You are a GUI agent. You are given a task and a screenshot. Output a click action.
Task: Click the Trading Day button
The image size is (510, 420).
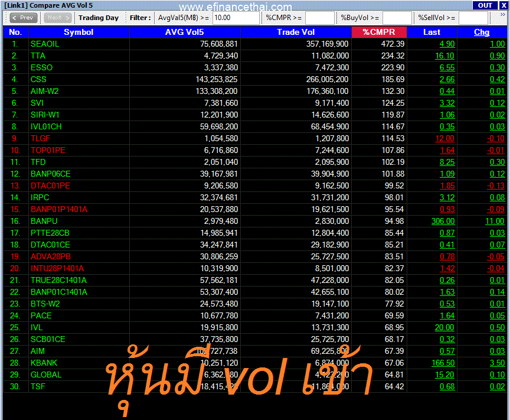pyautogui.click(x=99, y=18)
